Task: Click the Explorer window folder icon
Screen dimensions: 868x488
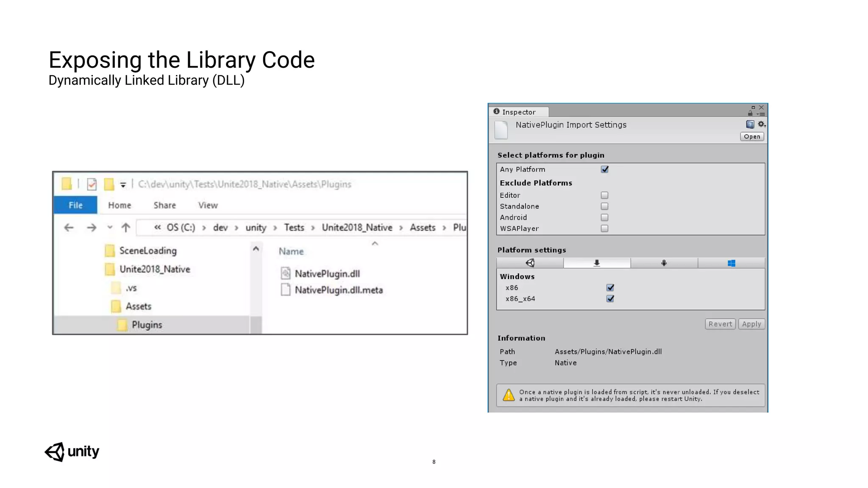Action: click(x=67, y=184)
